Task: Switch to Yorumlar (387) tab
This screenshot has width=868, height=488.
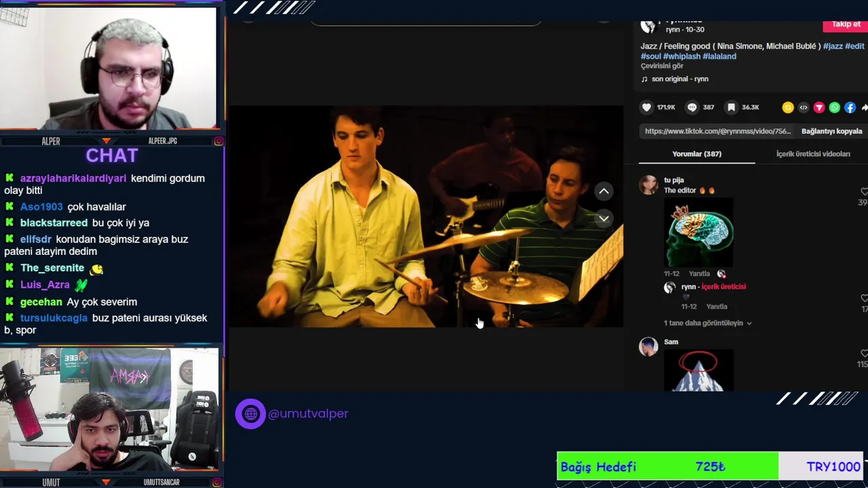Action: click(x=696, y=154)
